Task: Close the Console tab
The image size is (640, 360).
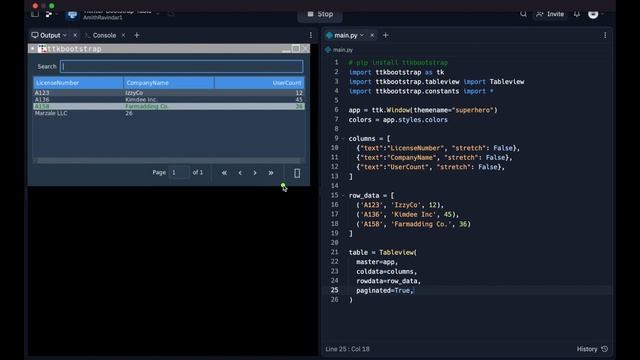Action: [x=123, y=36]
